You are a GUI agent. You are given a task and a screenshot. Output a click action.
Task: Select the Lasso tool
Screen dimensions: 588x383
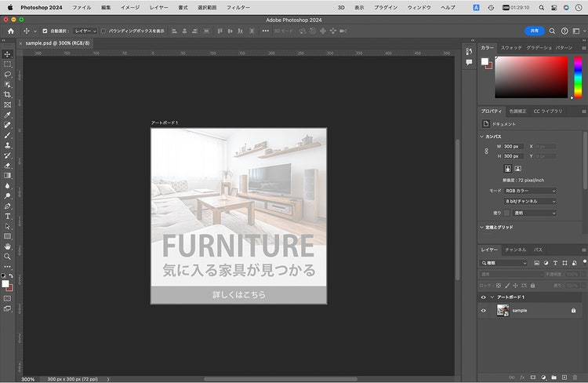pyautogui.click(x=7, y=75)
